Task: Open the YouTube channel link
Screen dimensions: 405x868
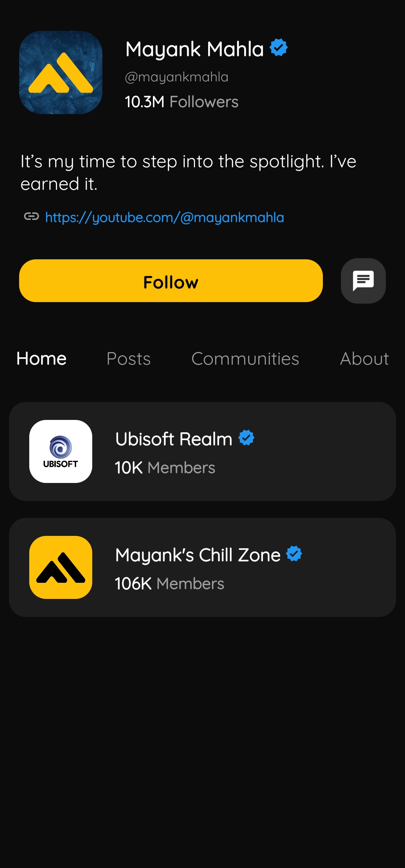Action: tap(165, 218)
